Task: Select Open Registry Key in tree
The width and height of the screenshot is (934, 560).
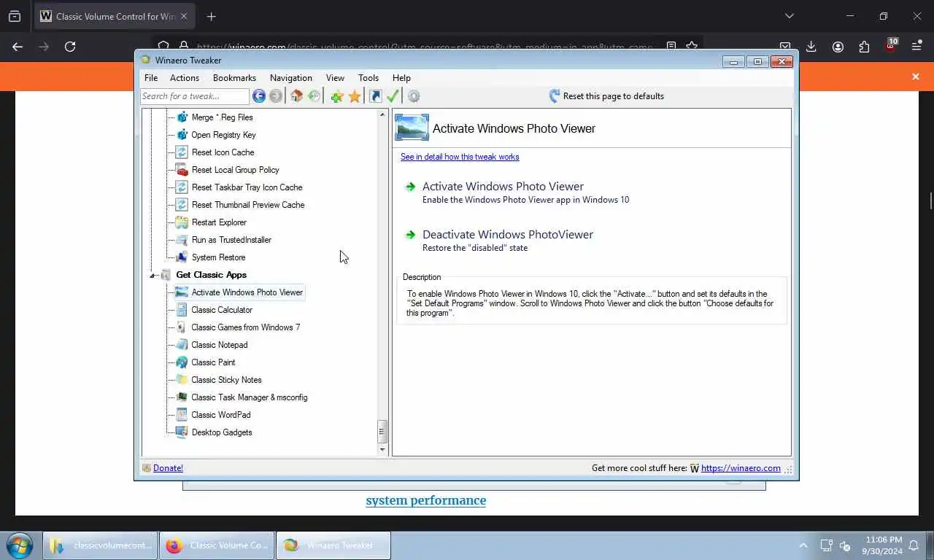Action: [x=223, y=135]
